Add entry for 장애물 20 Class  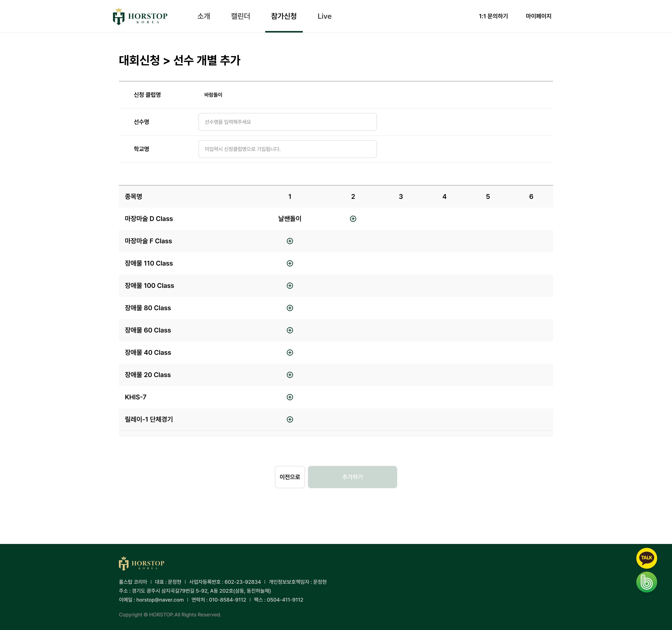point(290,375)
